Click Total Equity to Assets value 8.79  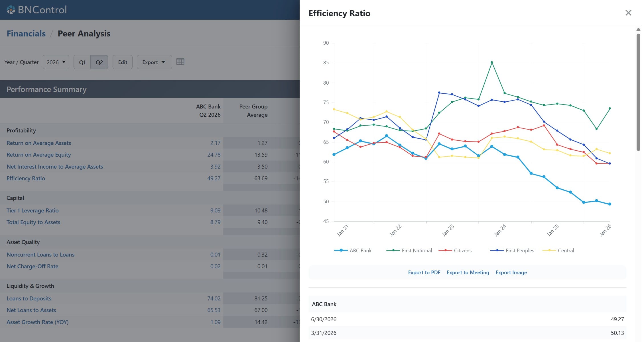tap(215, 222)
